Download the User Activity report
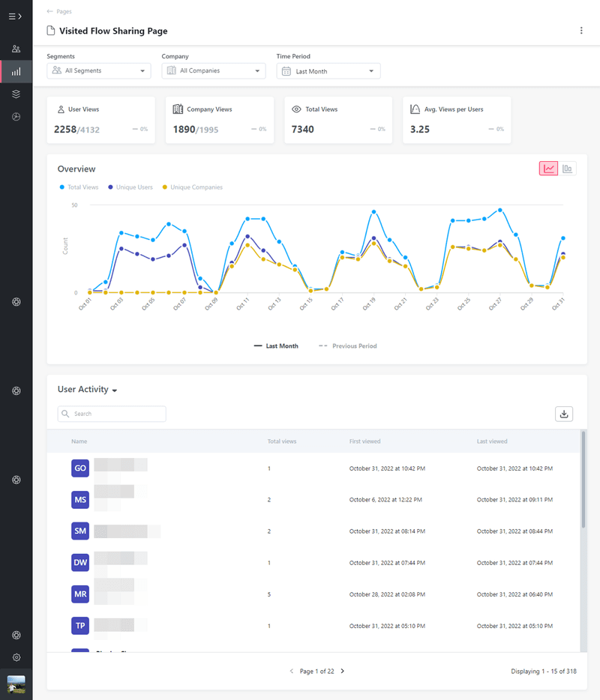Screen dimensions: 600x700 click(564, 413)
